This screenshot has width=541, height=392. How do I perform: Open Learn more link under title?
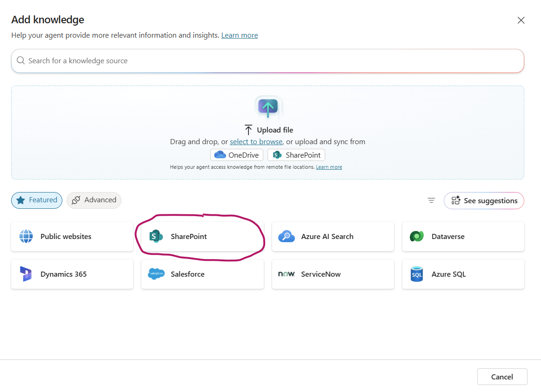point(240,35)
